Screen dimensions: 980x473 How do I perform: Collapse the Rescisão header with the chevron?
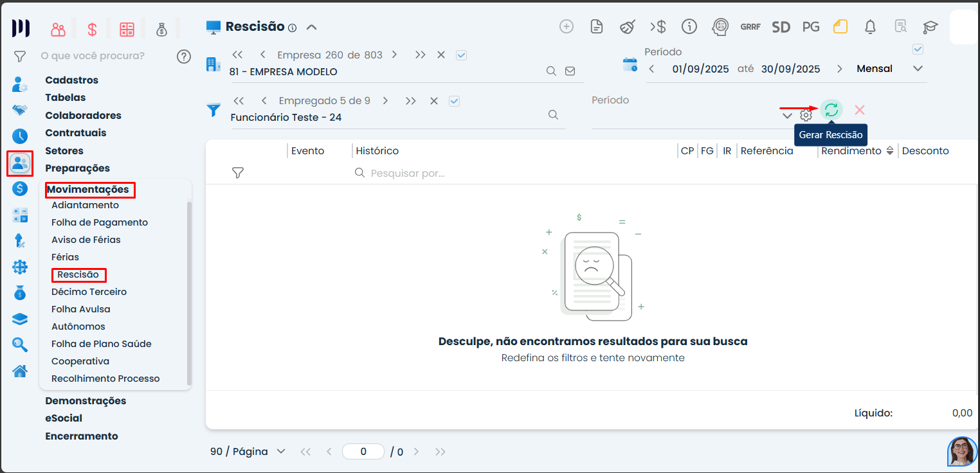click(x=312, y=27)
